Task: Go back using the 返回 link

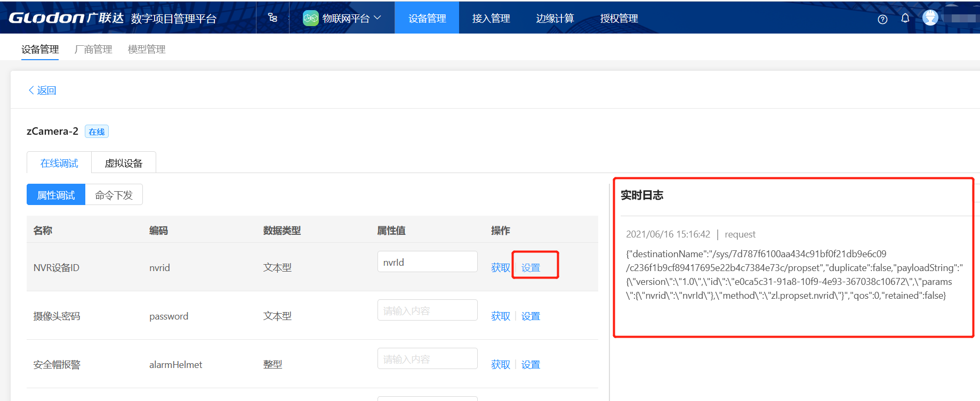Action: (x=42, y=91)
